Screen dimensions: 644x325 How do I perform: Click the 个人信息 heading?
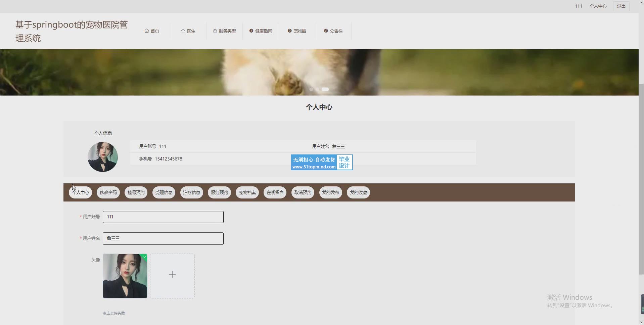pos(103,133)
